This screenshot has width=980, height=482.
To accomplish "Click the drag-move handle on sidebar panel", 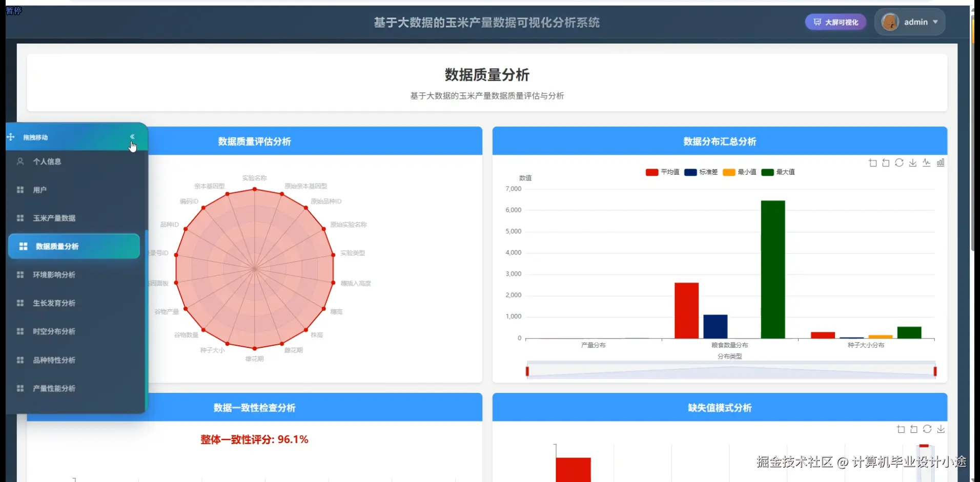I will click(10, 137).
